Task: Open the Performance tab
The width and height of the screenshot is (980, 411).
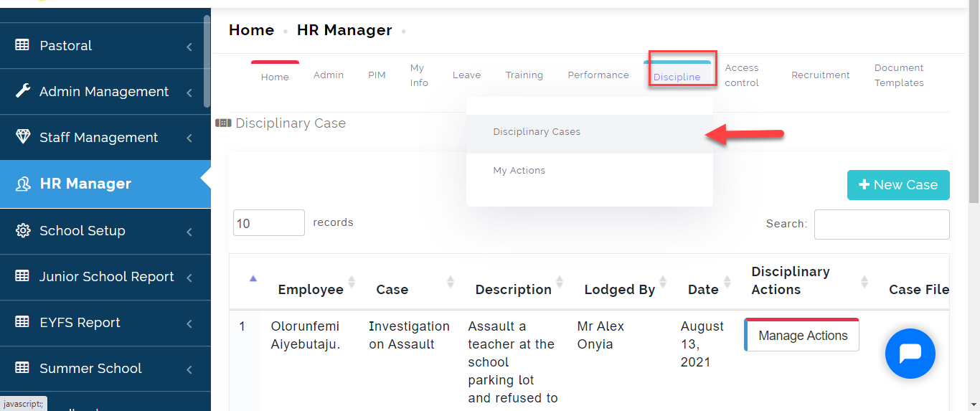Action: (598, 75)
